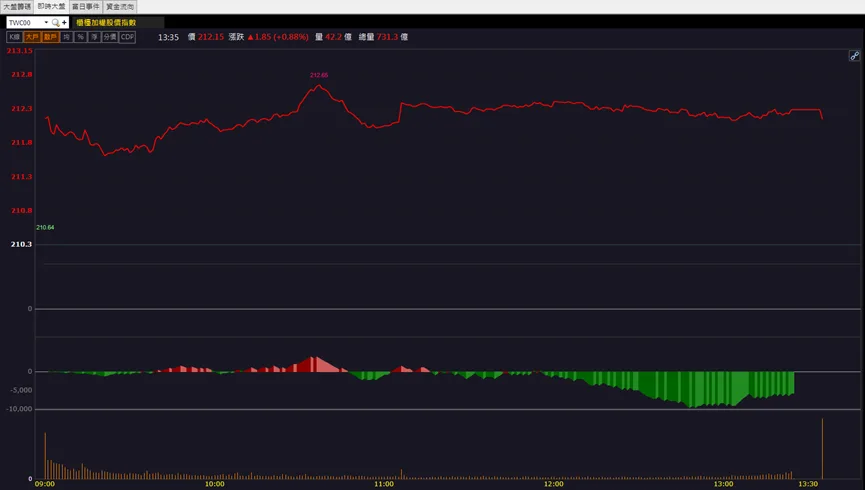Toggle the % percent display button
This screenshot has width=865, height=490.
(x=81, y=37)
